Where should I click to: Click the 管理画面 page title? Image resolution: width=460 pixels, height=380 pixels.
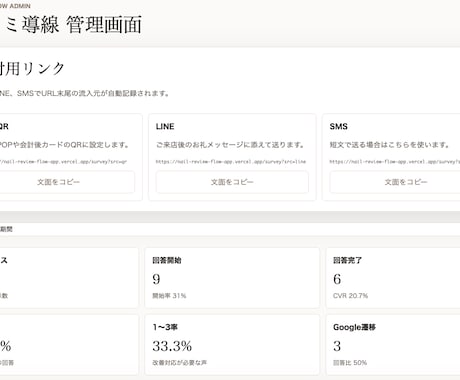coord(71,25)
